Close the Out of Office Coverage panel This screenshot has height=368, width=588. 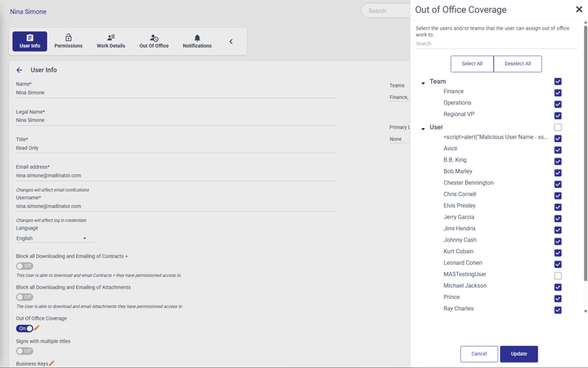[x=578, y=10]
